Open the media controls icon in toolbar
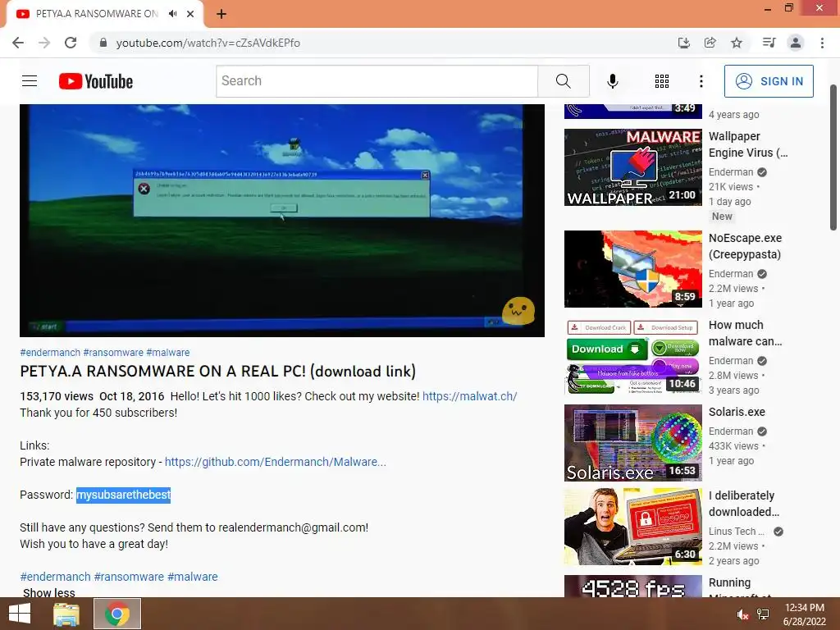The width and height of the screenshot is (840, 630). [x=769, y=43]
